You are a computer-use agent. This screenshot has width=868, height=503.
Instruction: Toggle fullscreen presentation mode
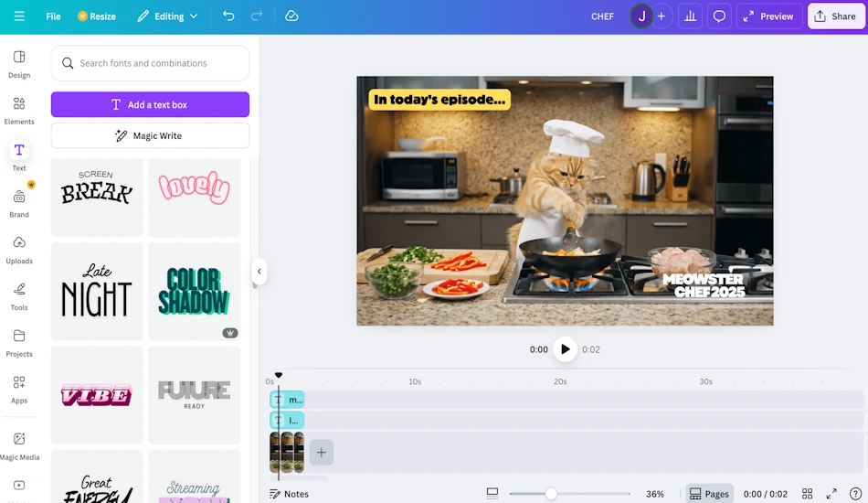tap(831, 494)
